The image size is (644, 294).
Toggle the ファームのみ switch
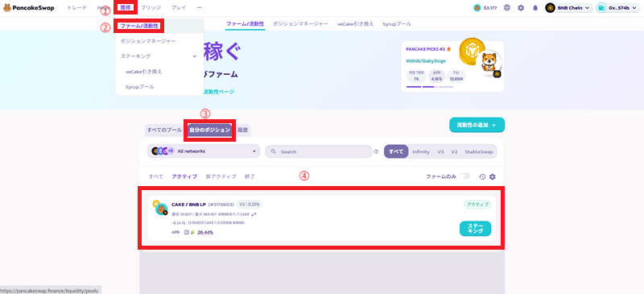pyautogui.click(x=464, y=176)
